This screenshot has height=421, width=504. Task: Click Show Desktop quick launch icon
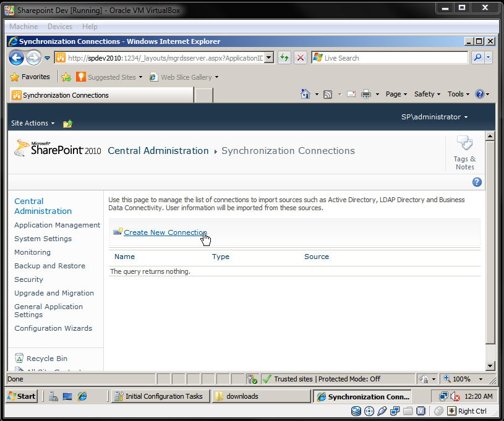click(67, 396)
